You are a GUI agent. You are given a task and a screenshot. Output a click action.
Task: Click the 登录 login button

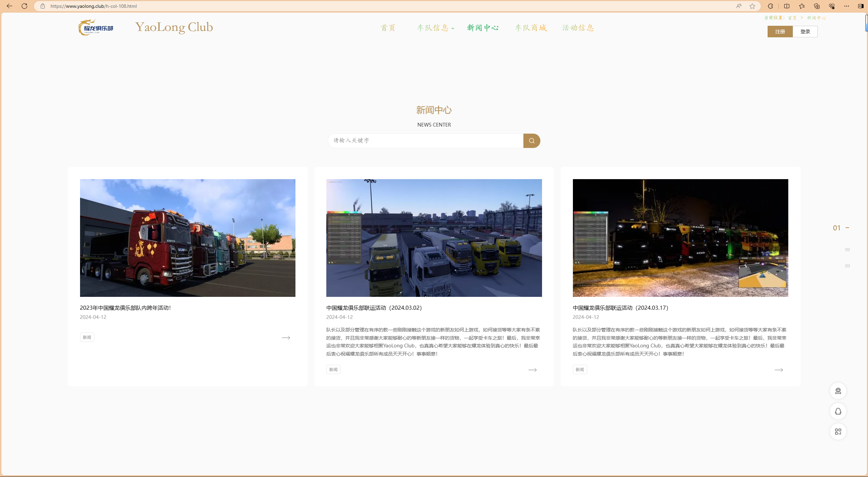click(x=805, y=32)
